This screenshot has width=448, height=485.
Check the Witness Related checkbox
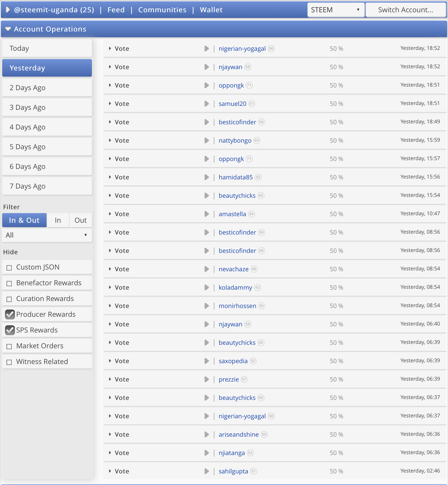[x=9, y=362]
